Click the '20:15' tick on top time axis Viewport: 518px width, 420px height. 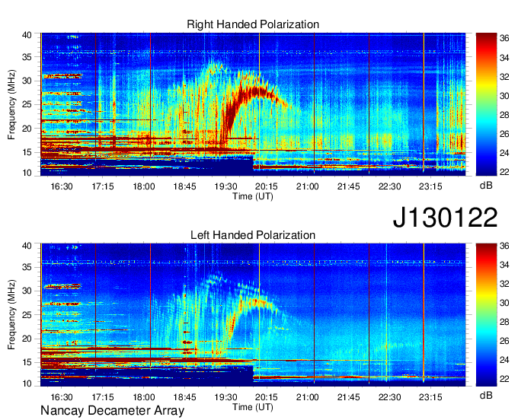pyautogui.click(x=267, y=186)
